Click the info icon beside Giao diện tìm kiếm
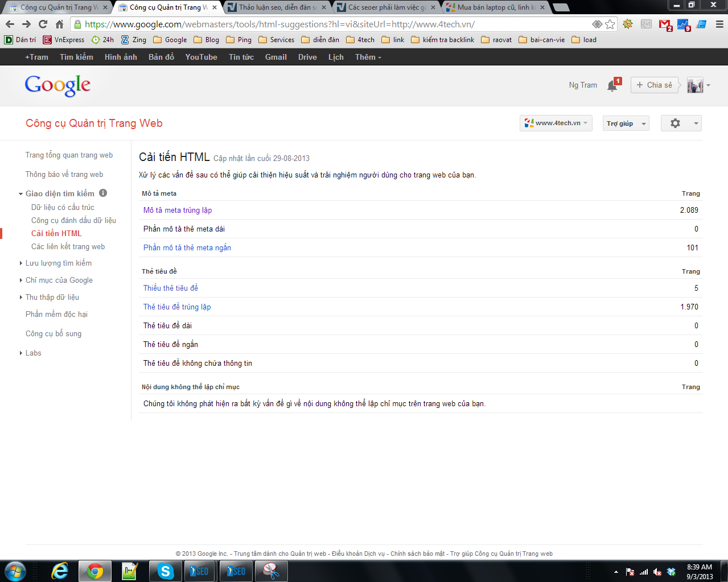This screenshot has height=582, width=728. [103, 193]
